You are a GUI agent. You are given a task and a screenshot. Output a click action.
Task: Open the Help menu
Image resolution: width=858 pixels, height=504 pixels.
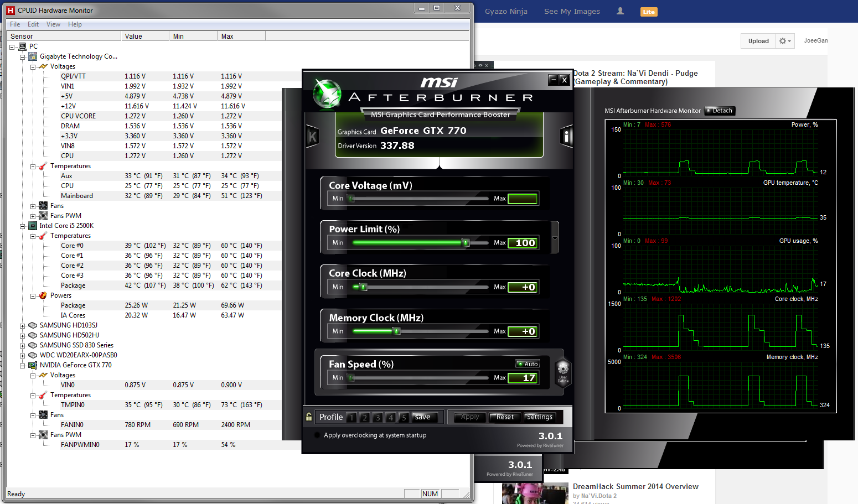point(75,24)
